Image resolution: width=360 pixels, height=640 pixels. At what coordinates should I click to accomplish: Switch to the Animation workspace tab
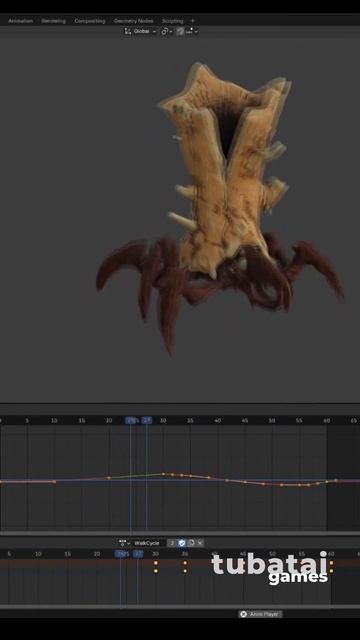(x=20, y=21)
